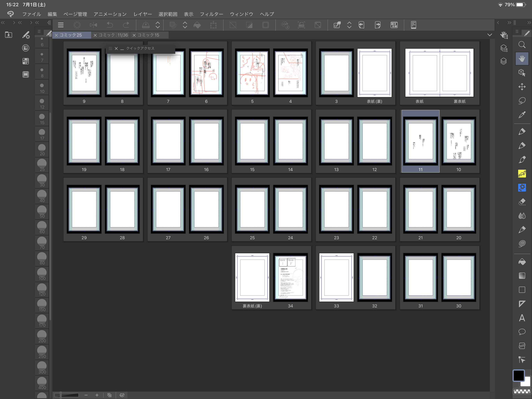Viewport: 532px width, 399px height.
Task: Expand the canvas tab list chevron
Action: pyautogui.click(x=489, y=35)
